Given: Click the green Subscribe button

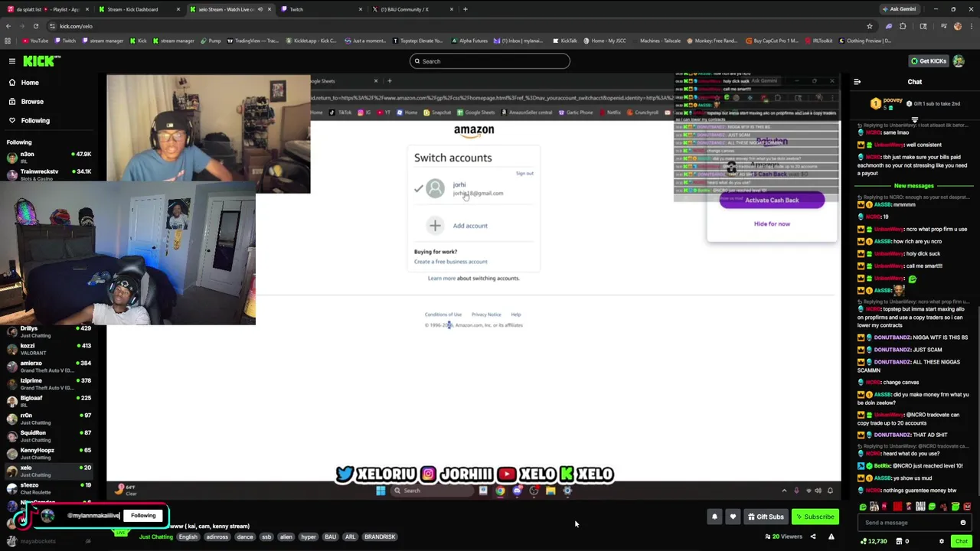Looking at the screenshot, I should tap(815, 517).
